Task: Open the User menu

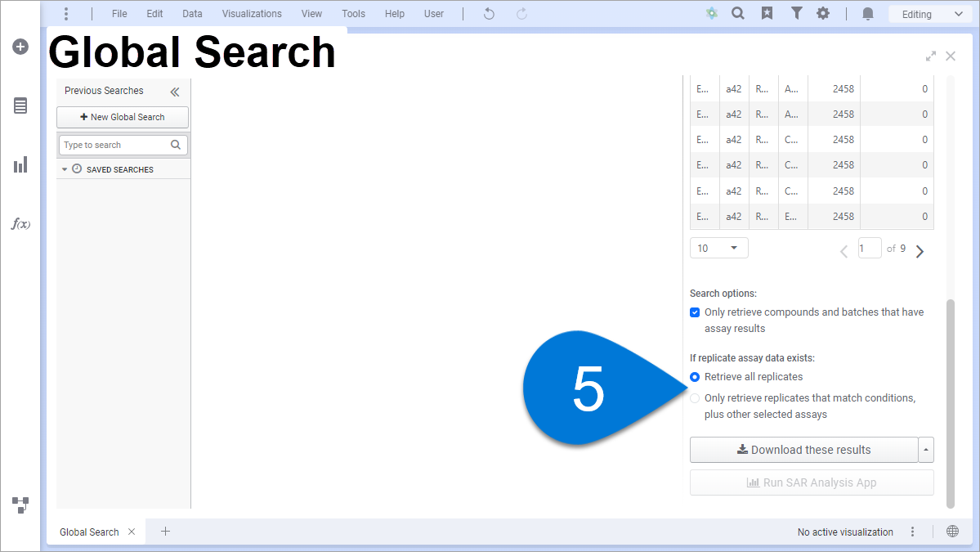Action: coord(434,14)
